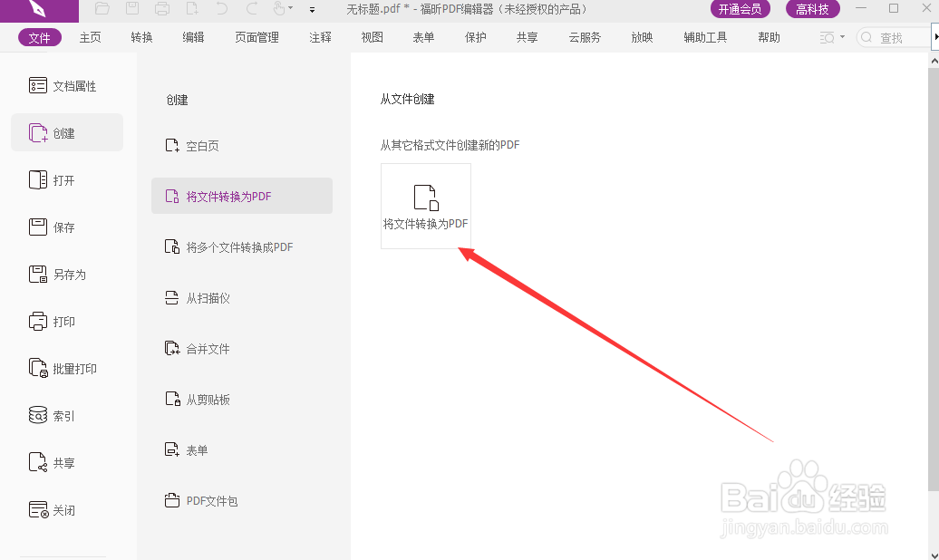Select the Hand tool in quick access toolbar

[x=278, y=9]
